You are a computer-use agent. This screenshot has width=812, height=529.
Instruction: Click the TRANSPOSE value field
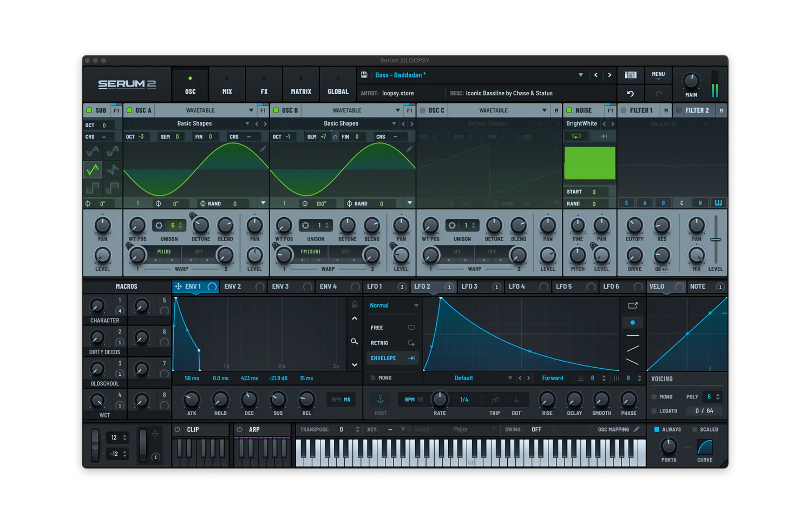coord(341,429)
